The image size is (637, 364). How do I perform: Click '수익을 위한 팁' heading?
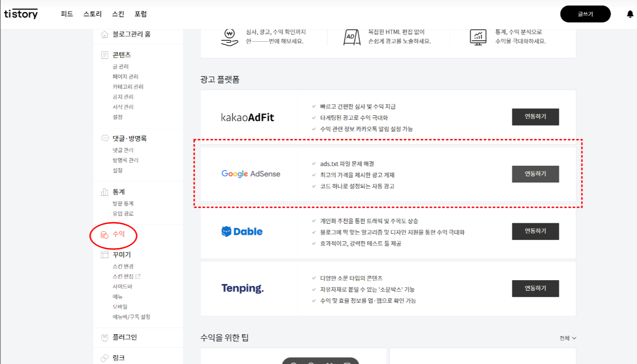(224, 338)
